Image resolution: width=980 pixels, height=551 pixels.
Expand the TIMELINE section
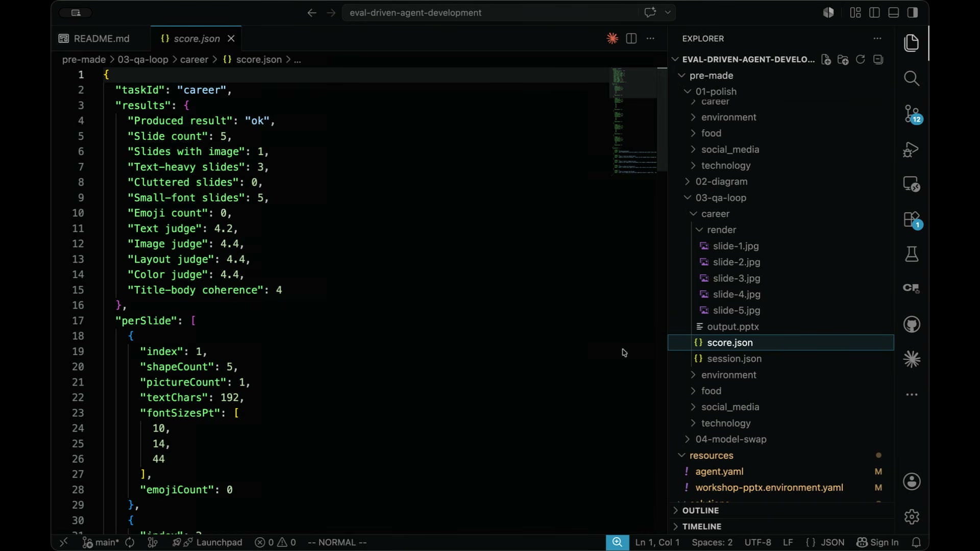click(701, 527)
